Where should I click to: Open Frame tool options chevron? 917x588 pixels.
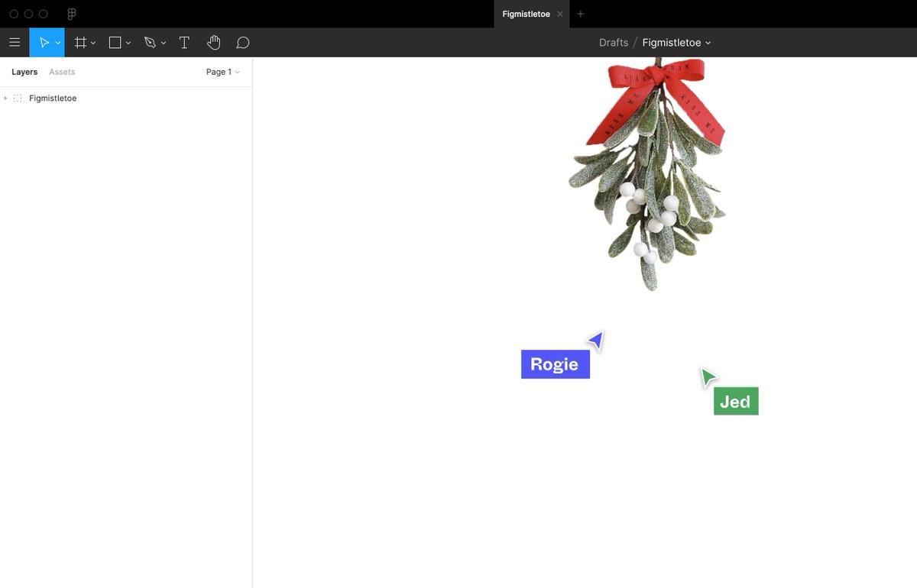[93, 44]
